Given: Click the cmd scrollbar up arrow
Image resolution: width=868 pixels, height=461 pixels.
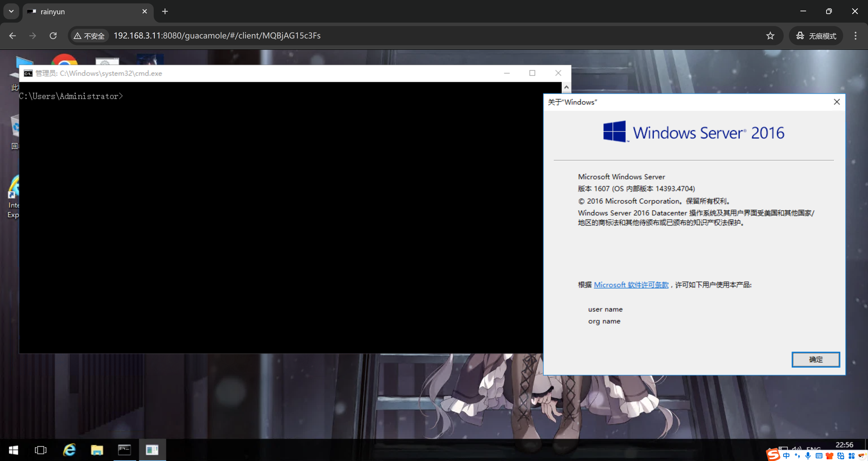Looking at the screenshot, I should pos(566,87).
